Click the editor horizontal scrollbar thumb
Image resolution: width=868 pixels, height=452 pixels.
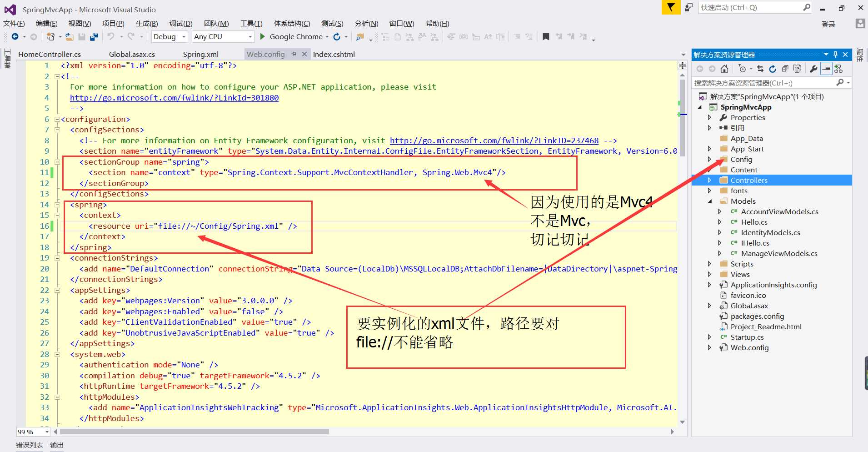coord(195,432)
